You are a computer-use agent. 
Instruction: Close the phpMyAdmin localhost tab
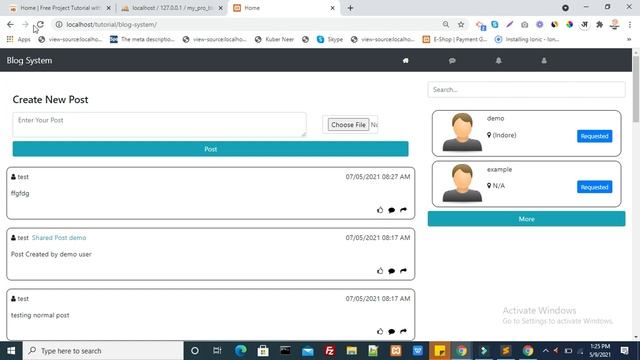(x=220, y=8)
